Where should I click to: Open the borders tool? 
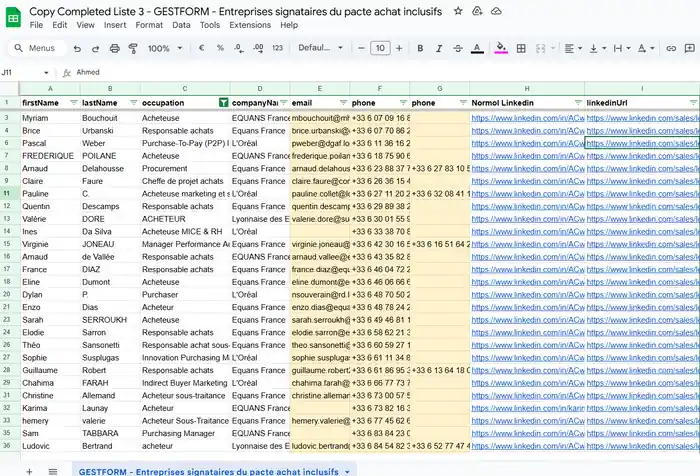point(521,48)
